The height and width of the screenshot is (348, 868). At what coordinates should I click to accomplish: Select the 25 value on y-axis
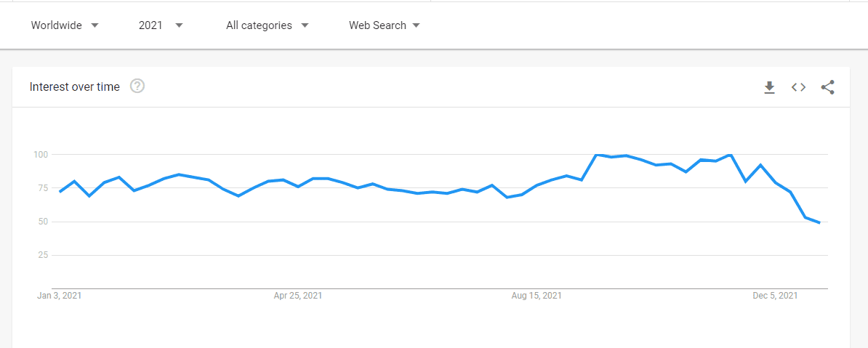tap(43, 255)
